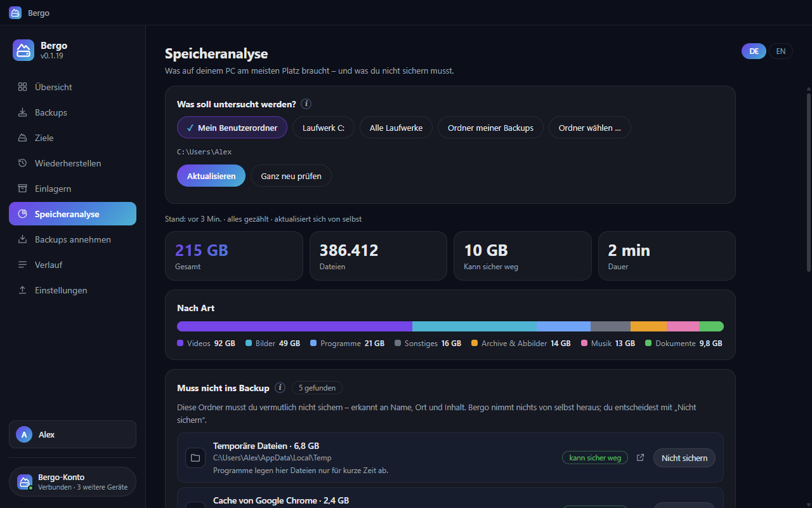Click 'Nicht sichern' for Temporäre Dateien
812x508 pixels.
684,458
